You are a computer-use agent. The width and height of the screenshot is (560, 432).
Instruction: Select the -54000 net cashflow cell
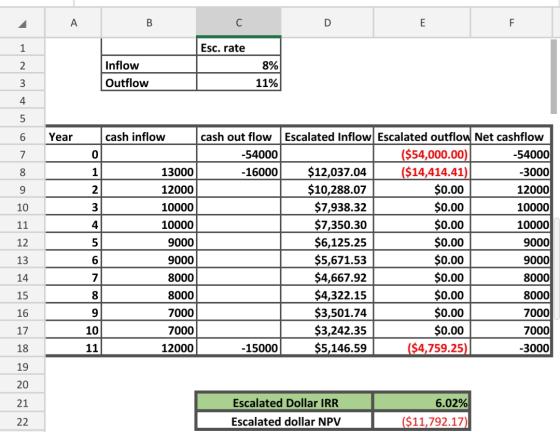point(511,154)
